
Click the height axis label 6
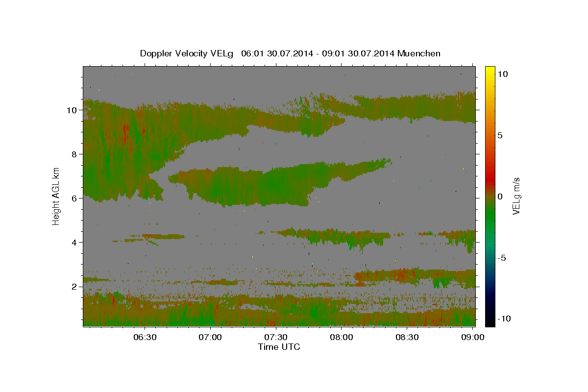(x=74, y=198)
